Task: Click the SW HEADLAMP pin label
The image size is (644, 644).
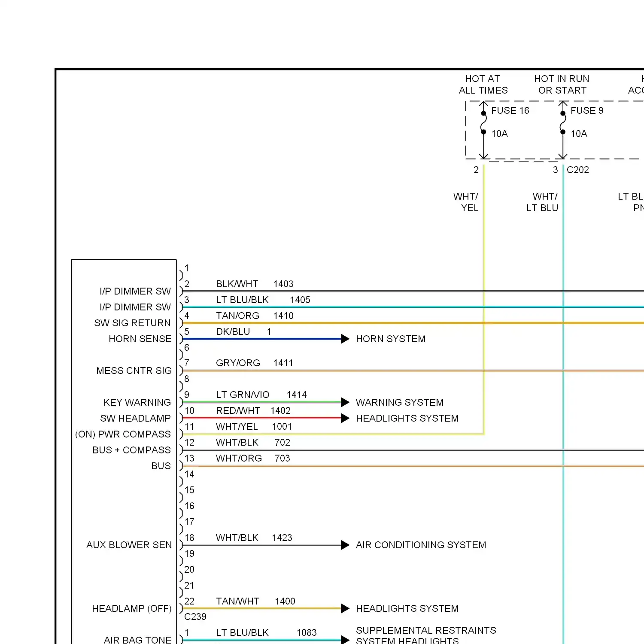Action: [x=135, y=419]
